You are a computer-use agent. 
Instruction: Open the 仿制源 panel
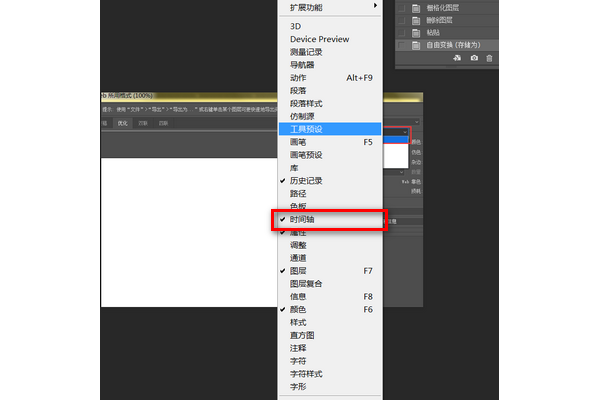(x=330, y=116)
